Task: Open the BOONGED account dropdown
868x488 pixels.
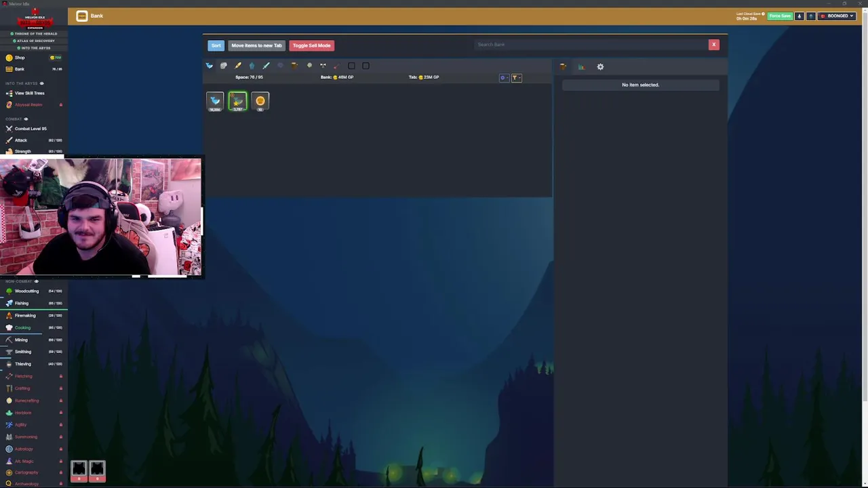Action: (x=837, y=16)
